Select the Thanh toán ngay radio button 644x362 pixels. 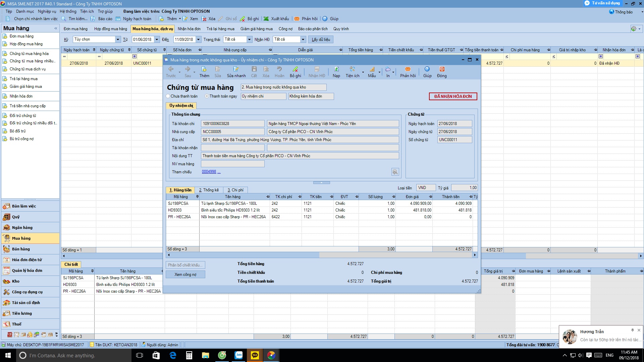207,96
